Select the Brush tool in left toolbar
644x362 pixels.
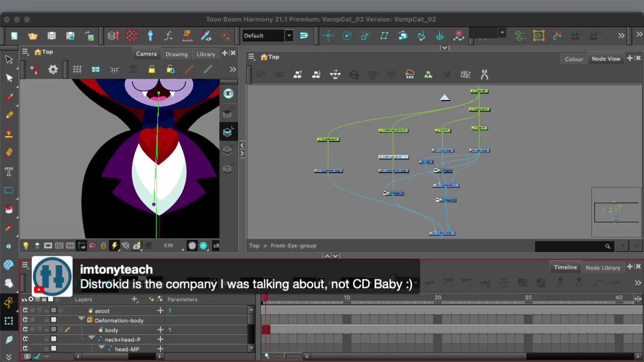[x=9, y=97]
